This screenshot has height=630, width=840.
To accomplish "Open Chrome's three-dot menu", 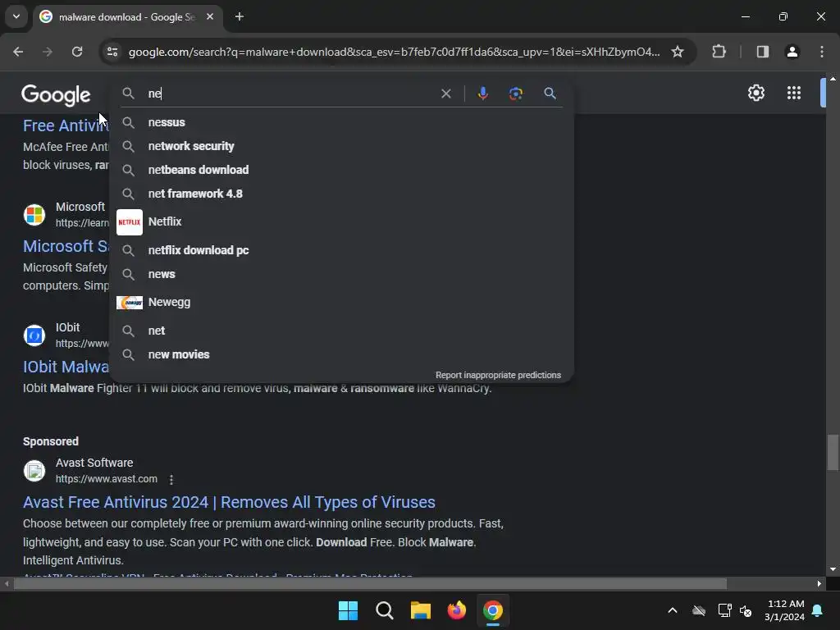I will tap(822, 52).
